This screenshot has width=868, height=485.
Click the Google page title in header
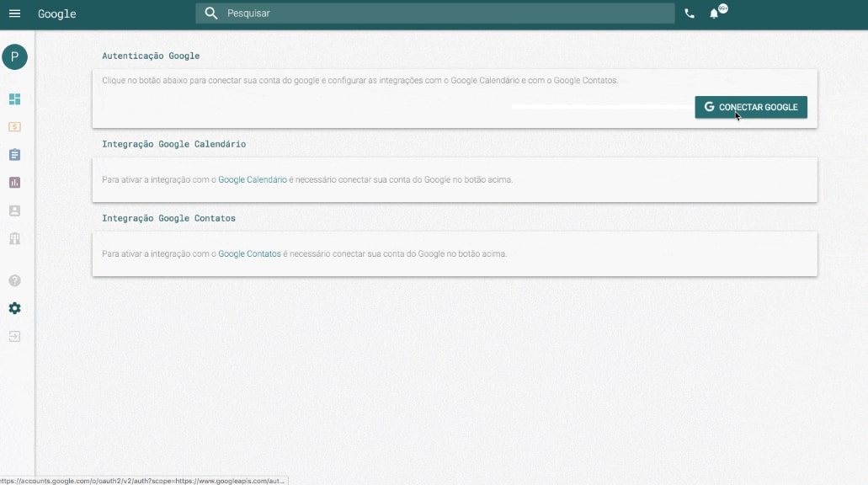(57, 13)
